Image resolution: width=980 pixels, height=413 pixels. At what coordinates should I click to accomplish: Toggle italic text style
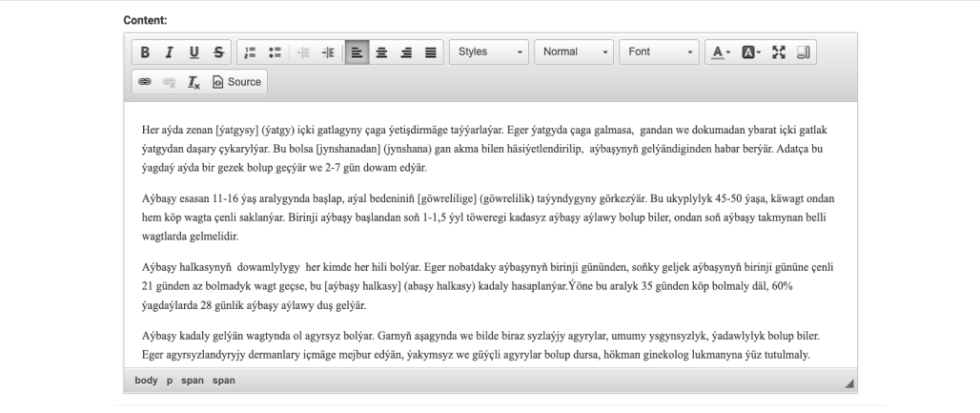170,52
